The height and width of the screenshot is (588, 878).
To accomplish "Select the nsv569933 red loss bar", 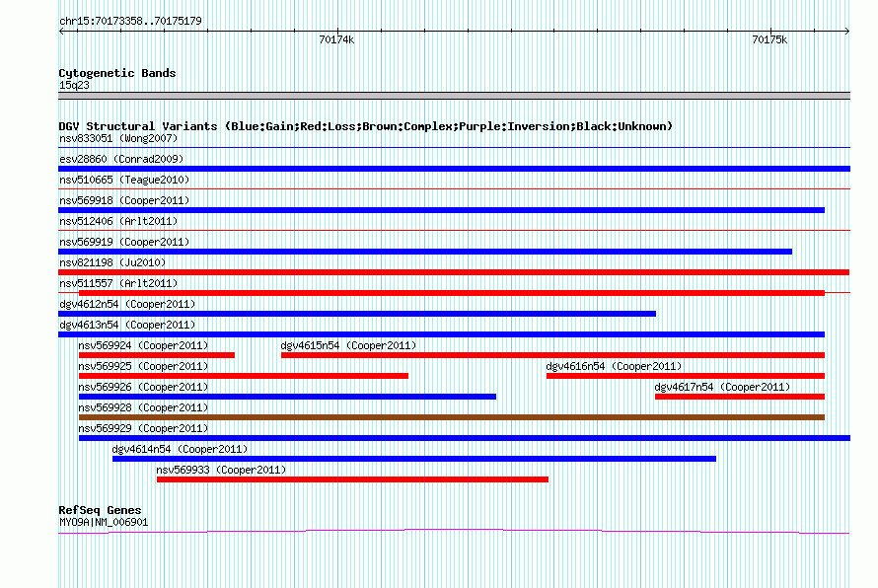I will coord(353,479).
